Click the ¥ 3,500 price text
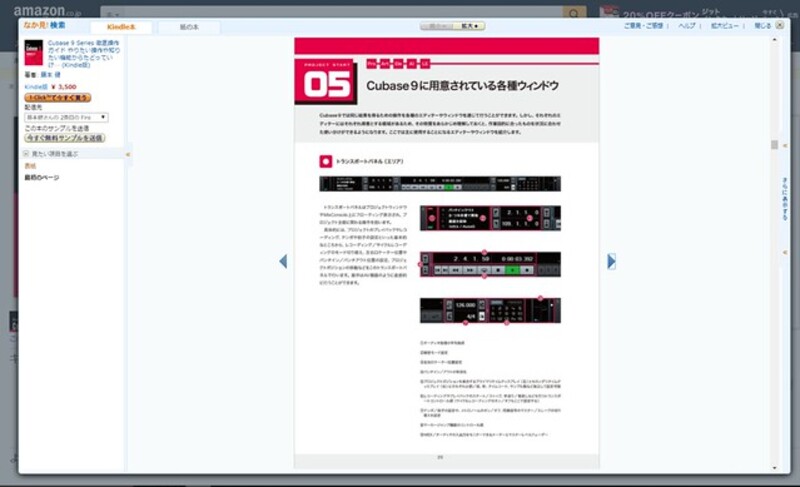The height and width of the screenshot is (487, 800). pyautogui.click(x=64, y=87)
